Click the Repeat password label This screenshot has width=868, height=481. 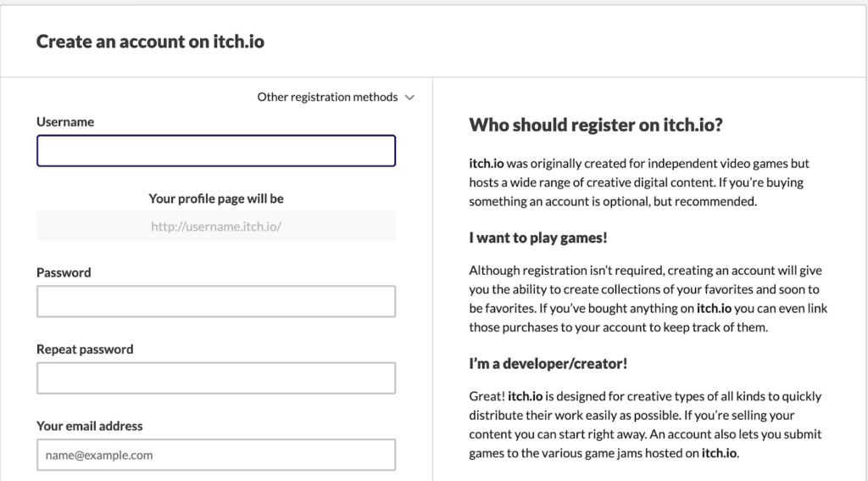tap(85, 350)
